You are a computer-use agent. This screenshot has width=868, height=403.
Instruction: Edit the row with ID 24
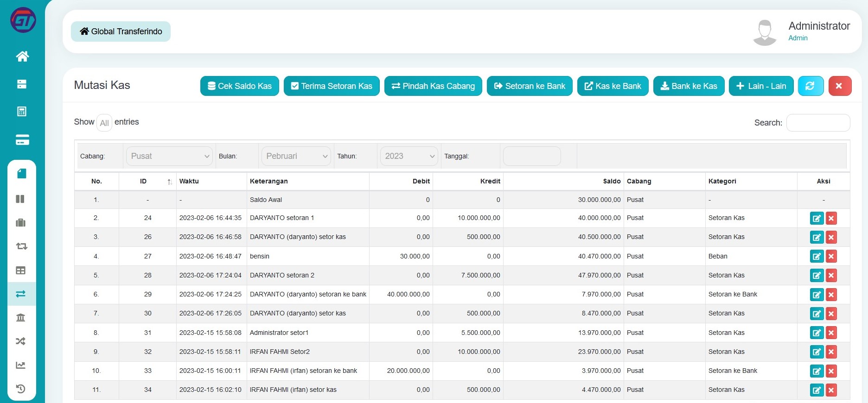[817, 218]
